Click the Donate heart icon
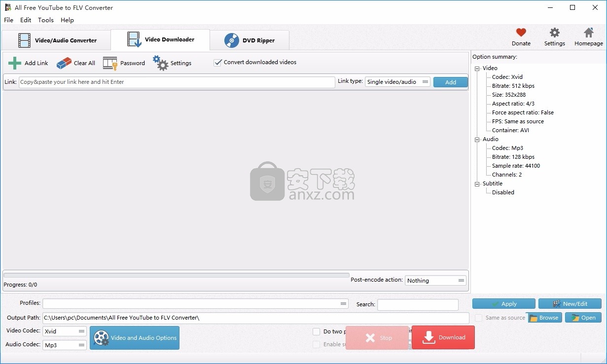The image size is (607, 364). click(521, 33)
